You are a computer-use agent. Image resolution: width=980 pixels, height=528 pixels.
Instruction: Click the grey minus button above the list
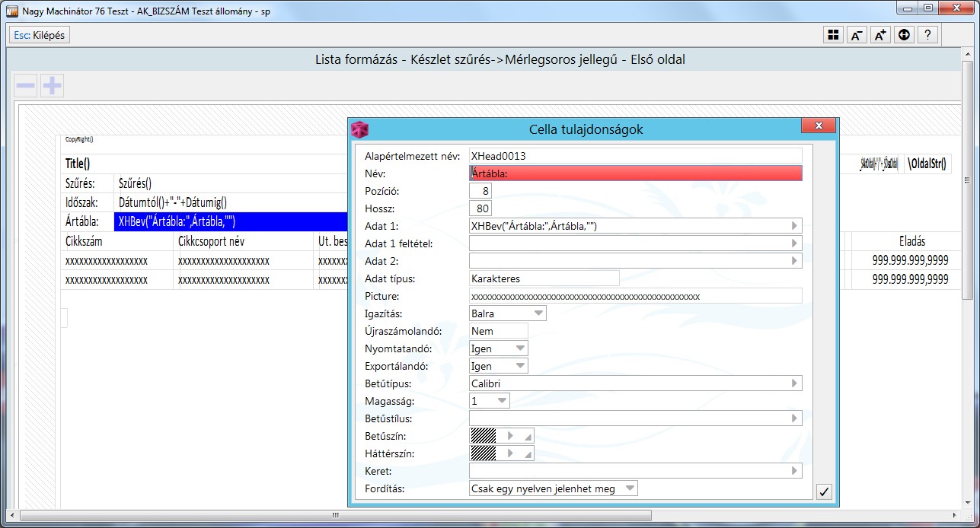[26, 86]
